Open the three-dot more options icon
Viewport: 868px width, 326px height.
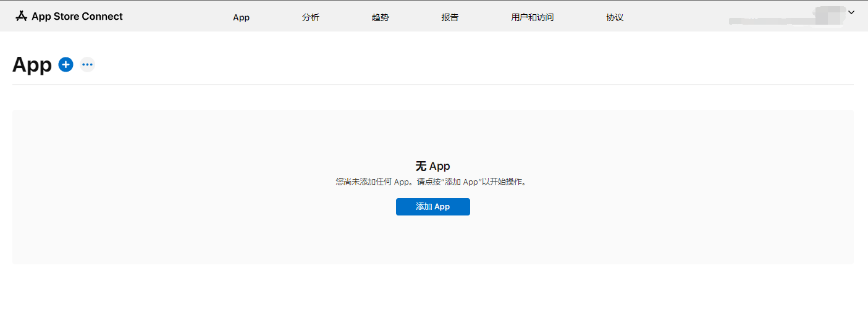[x=87, y=64]
